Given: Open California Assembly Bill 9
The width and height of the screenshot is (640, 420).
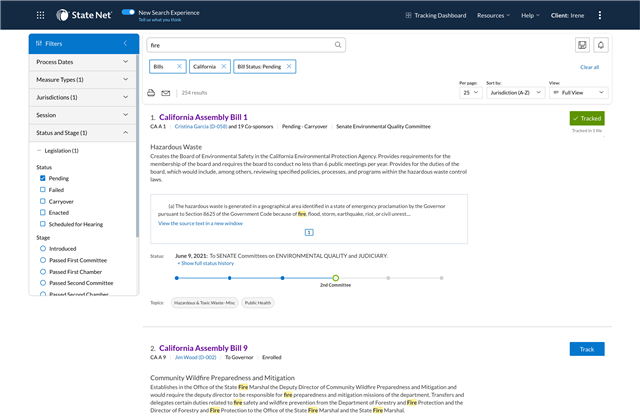Looking at the screenshot, I should [203, 348].
